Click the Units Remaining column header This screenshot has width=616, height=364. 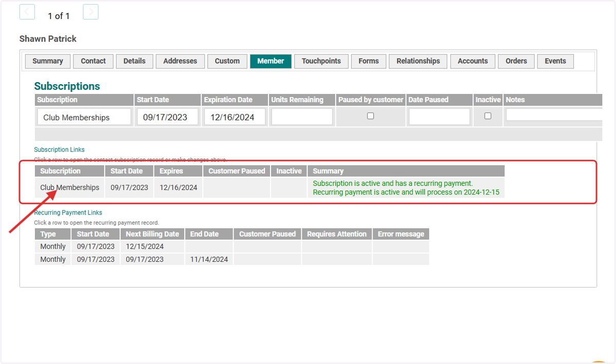pyautogui.click(x=301, y=100)
